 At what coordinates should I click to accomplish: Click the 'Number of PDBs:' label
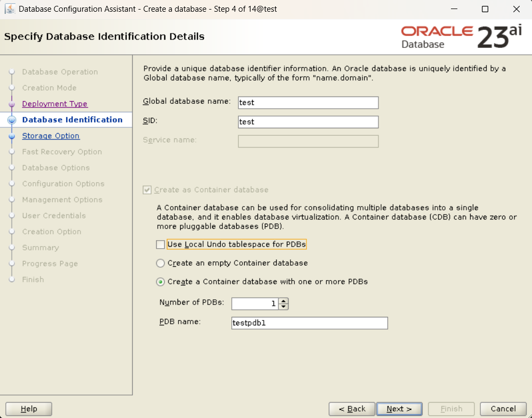[192, 302]
